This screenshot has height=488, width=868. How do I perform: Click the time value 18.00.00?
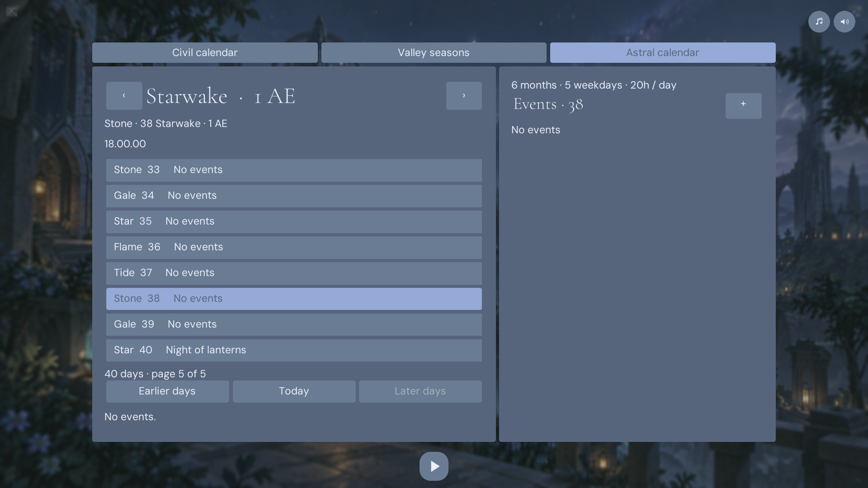click(125, 144)
